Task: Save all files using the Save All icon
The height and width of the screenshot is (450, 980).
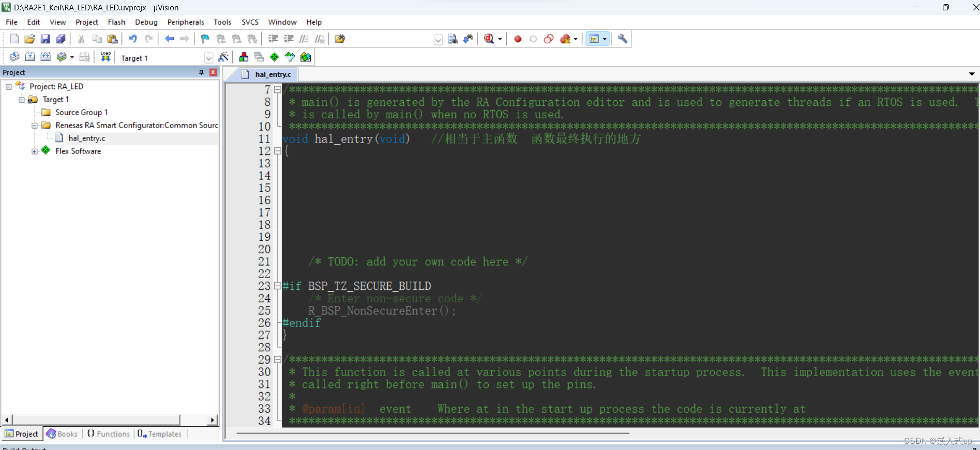Action: pos(61,39)
